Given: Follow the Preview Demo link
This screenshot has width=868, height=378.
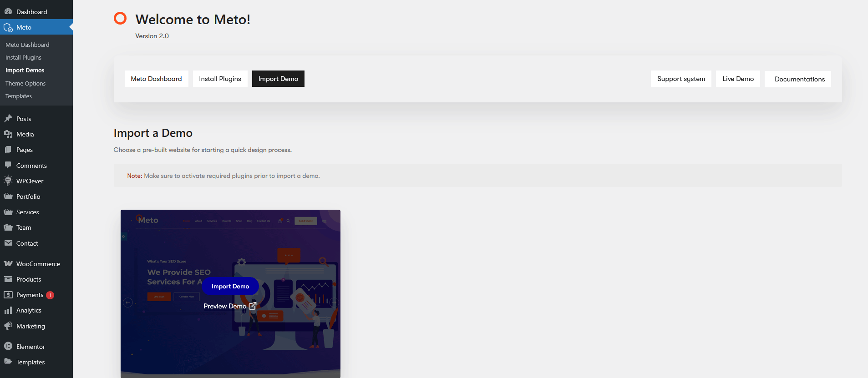Looking at the screenshot, I should [225, 306].
